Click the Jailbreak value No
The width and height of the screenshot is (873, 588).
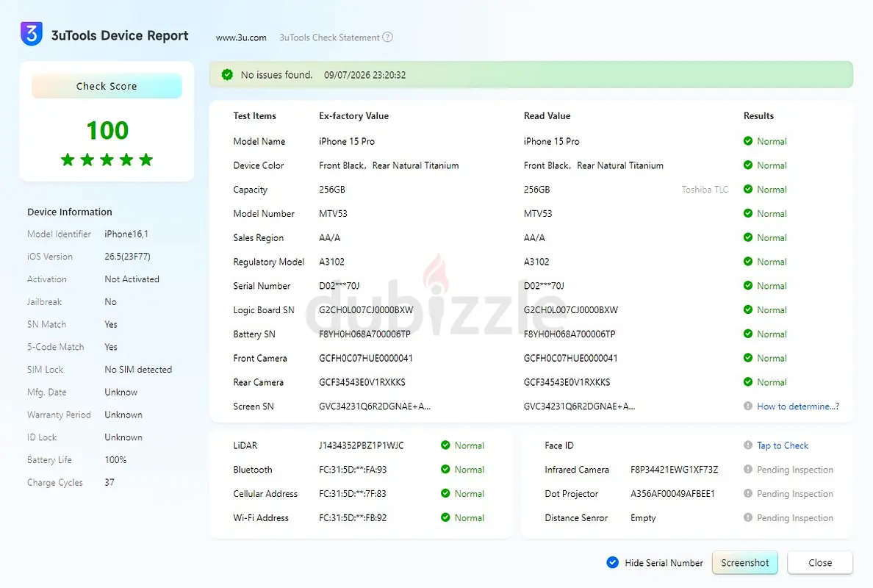point(110,301)
